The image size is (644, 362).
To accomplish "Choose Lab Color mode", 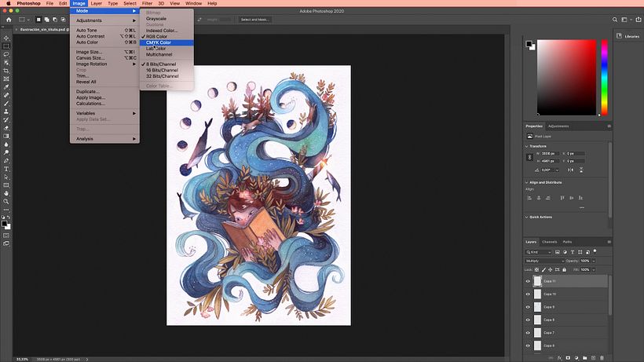I will (x=166, y=49).
